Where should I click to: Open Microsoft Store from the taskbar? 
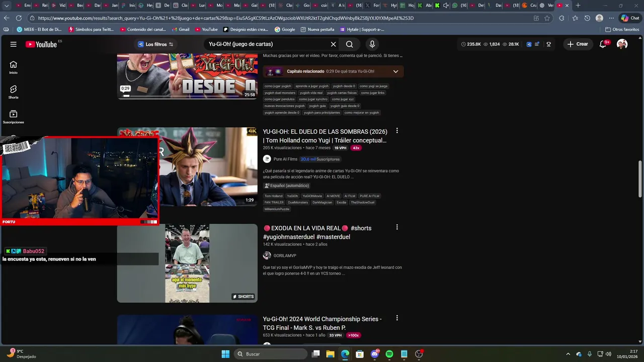pos(360,354)
